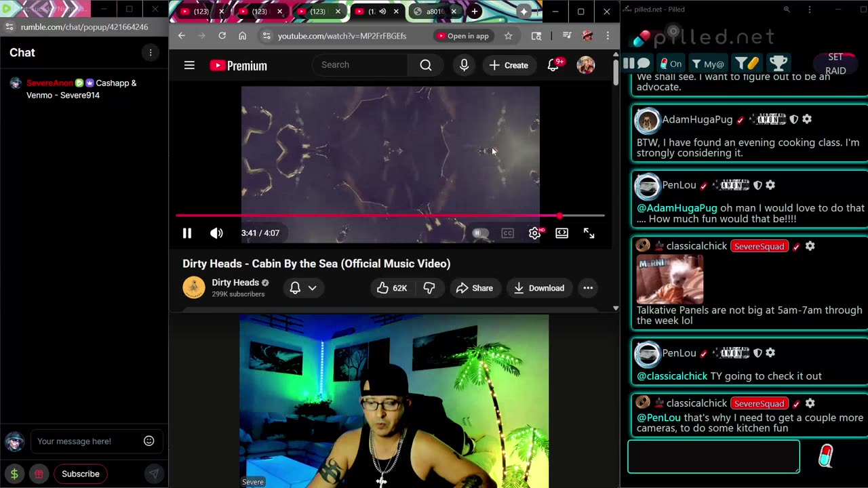Click the YouTube Premium logo
This screenshot has width=868, height=488.
(x=238, y=66)
